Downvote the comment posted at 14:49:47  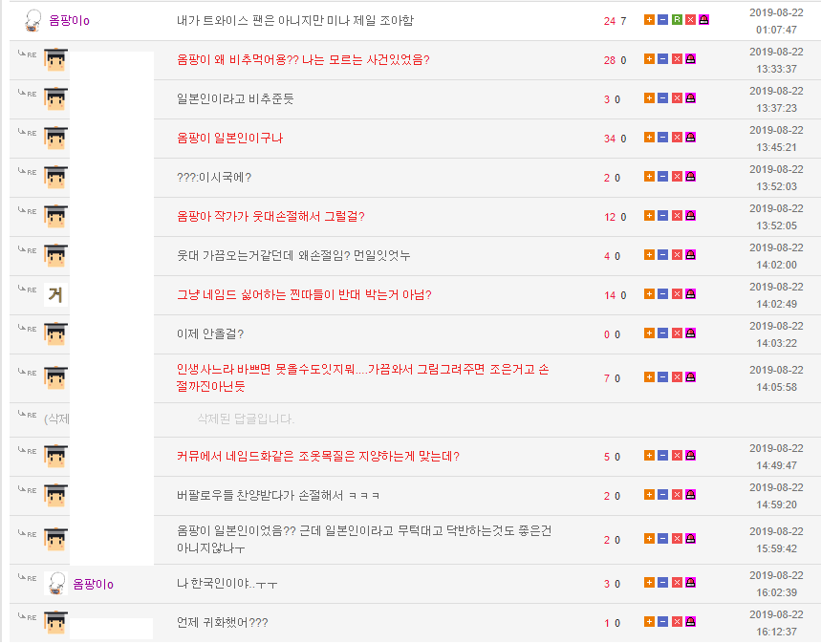click(662, 456)
